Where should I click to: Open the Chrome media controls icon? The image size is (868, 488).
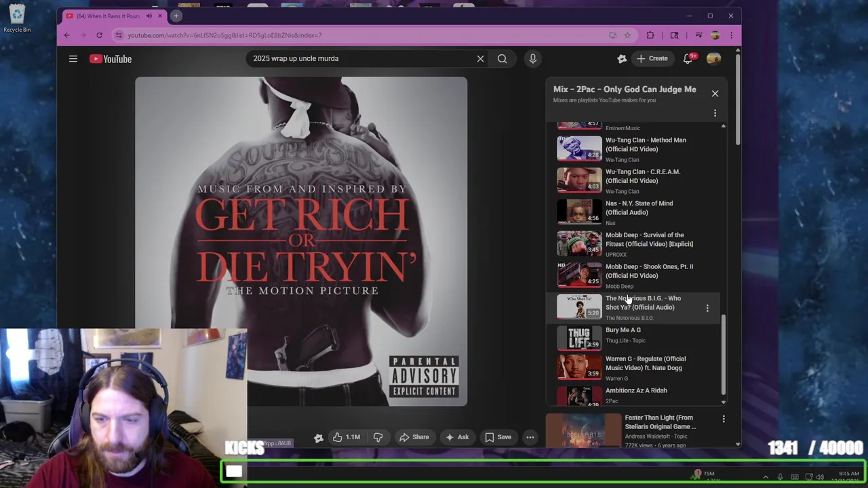[698, 35]
